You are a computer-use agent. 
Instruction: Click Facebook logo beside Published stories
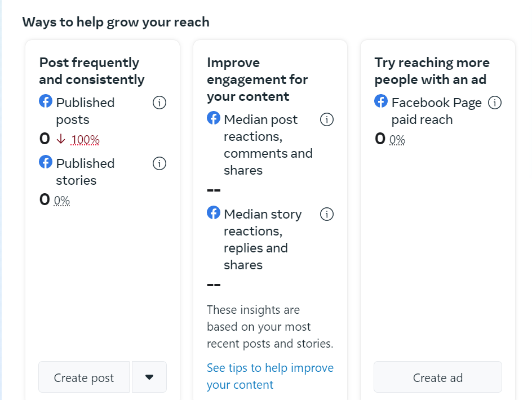[46, 162]
